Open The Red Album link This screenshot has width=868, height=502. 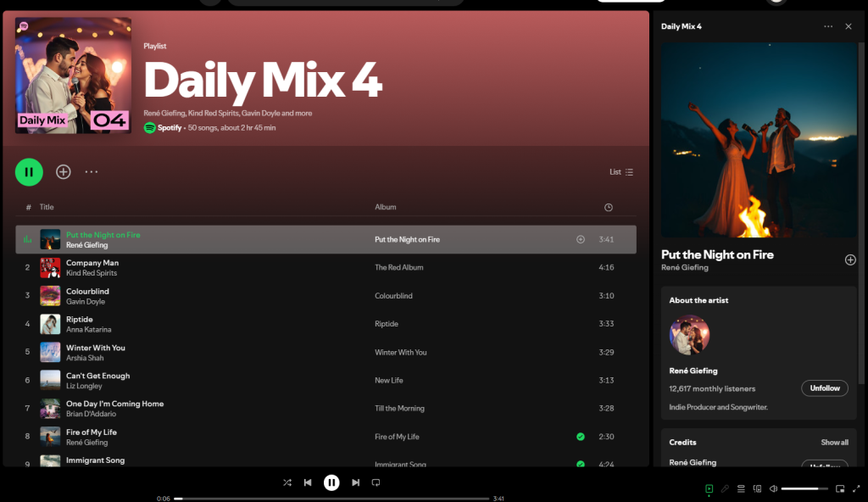point(398,267)
